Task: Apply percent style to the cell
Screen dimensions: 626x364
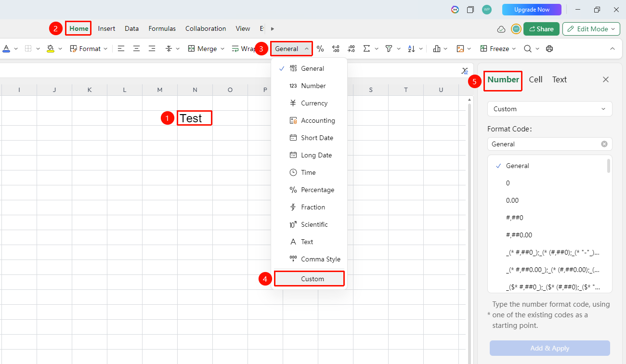Action: pos(320,49)
